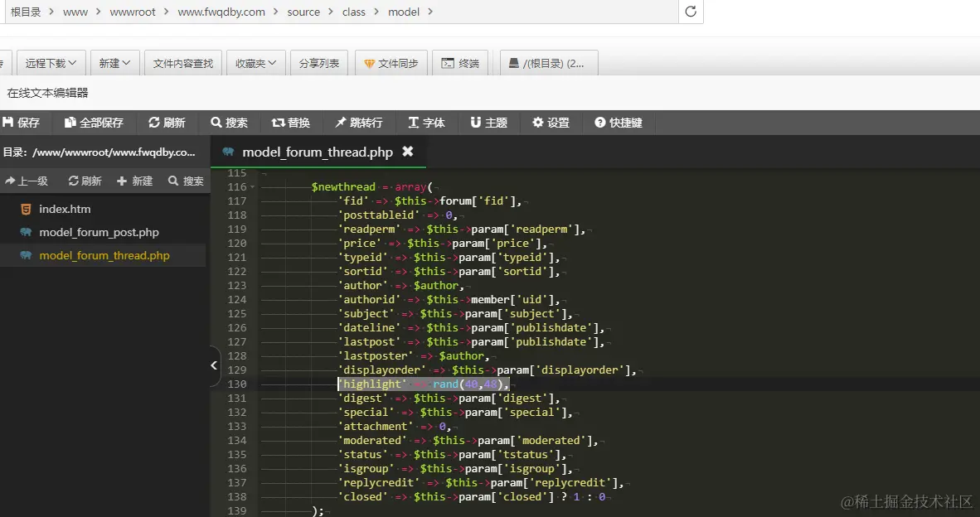Click 设置 gear in the editor toolbar
Image resolution: width=980 pixels, height=517 pixels.
click(551, 123)
